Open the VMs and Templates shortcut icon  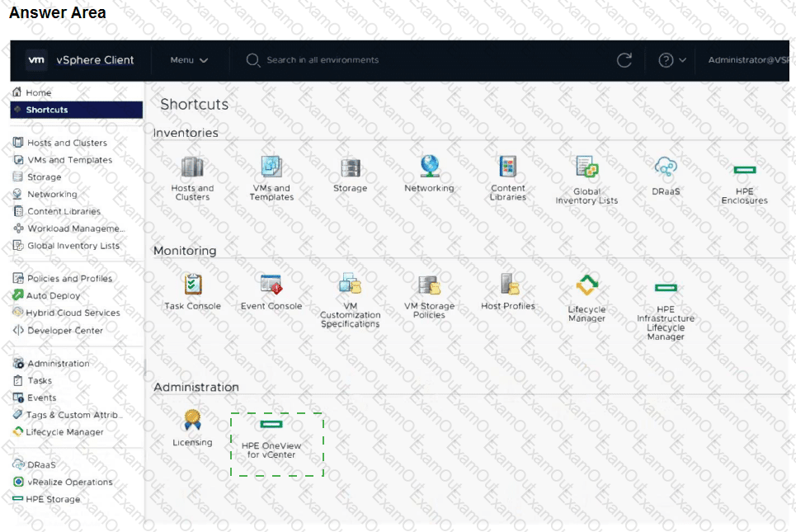coord(271,167)
